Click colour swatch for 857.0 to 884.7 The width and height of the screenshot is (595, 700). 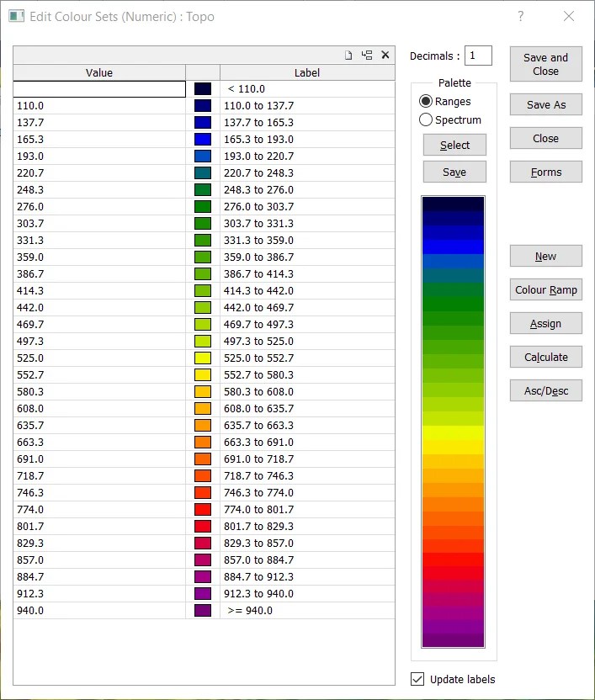[203, 559]
